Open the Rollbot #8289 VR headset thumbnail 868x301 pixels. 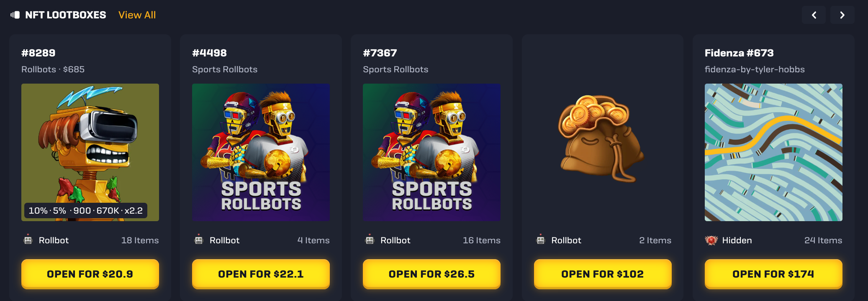pos(90,152)
